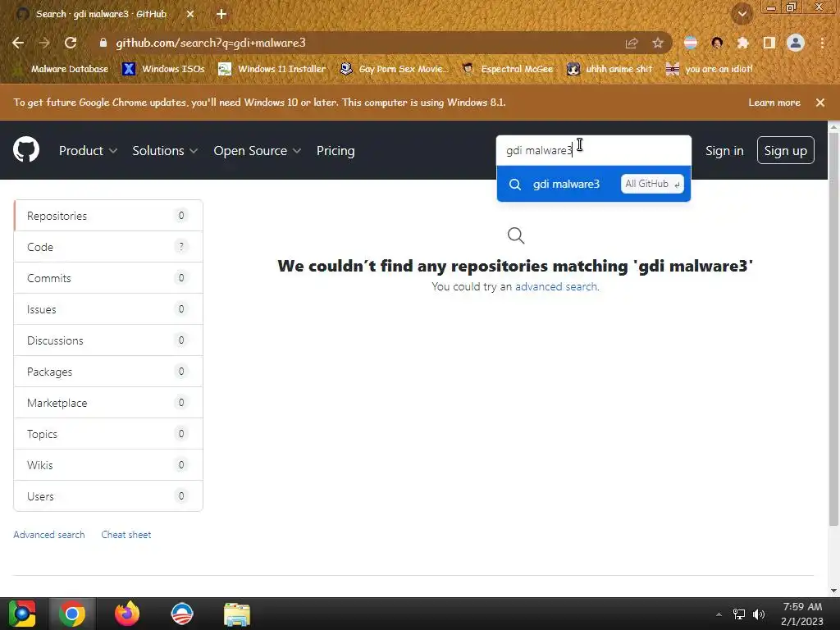Bookmark this page with the star icon
The width and height of the screenshot is (840, 630).
point(658,43)
